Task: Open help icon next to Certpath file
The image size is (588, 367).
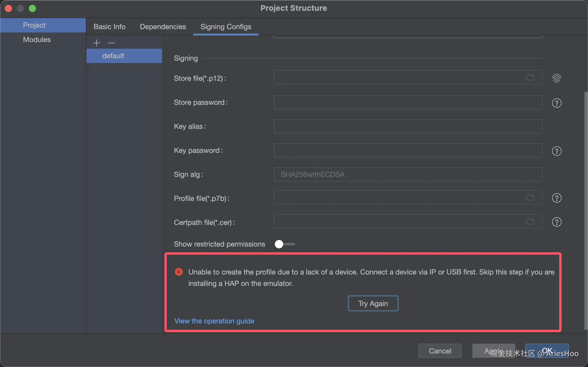Action: pyautogui.click(x=556, y=222)
